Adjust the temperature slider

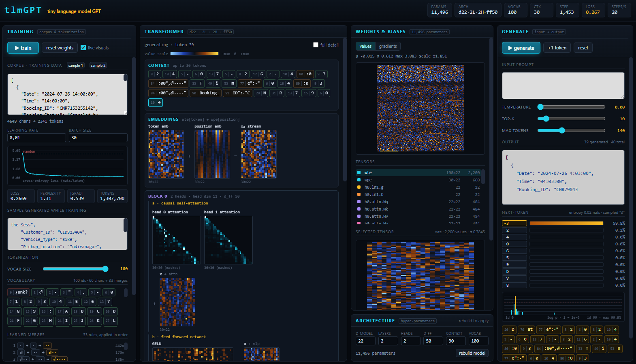click(571, 107)
